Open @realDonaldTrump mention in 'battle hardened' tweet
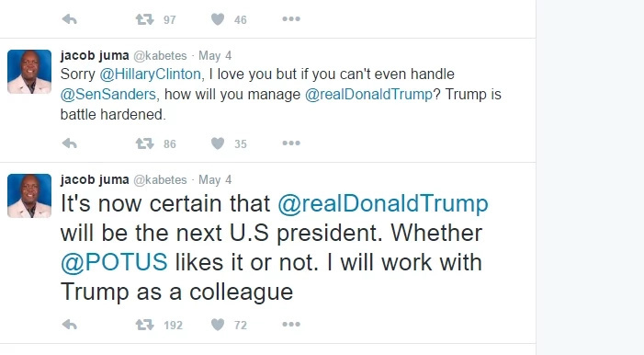The height and width of the screenshot is (355, 644). pyautogui.click(x=368, y=94)
